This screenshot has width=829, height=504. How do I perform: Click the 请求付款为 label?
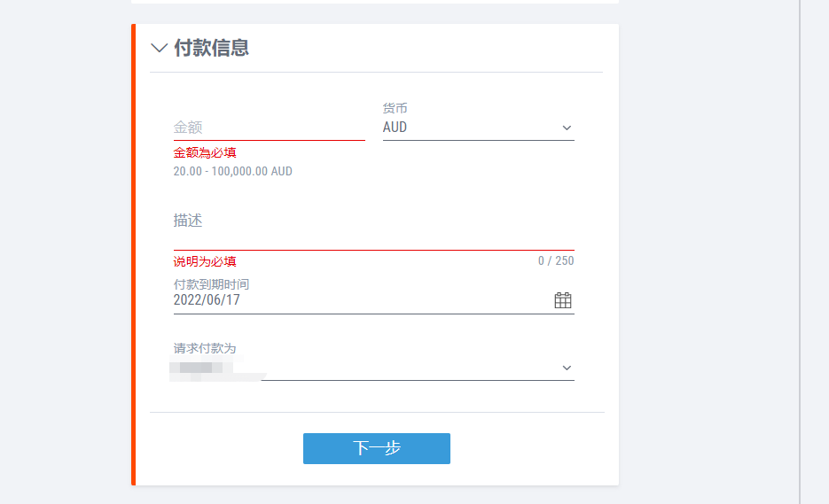click(x=205, y=348)
